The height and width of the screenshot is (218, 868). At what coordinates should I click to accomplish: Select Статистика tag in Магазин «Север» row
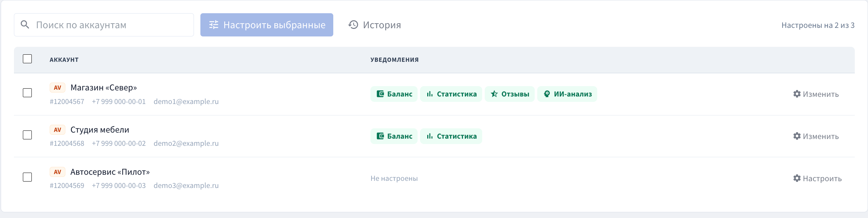[451, 94]
